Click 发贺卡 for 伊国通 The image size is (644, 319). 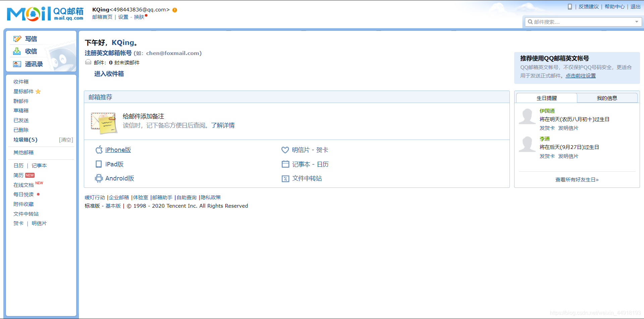point(547,128)
